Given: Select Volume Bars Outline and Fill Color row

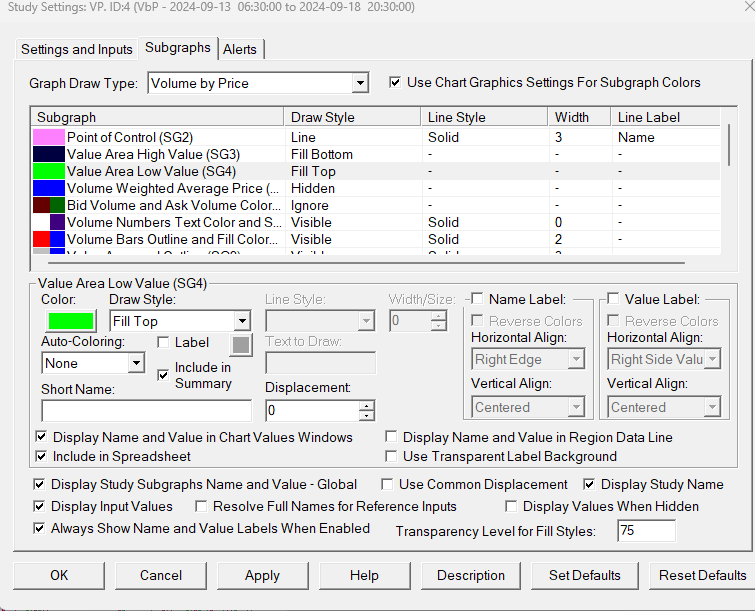Looking at the screenshot, I should point(172,239).
